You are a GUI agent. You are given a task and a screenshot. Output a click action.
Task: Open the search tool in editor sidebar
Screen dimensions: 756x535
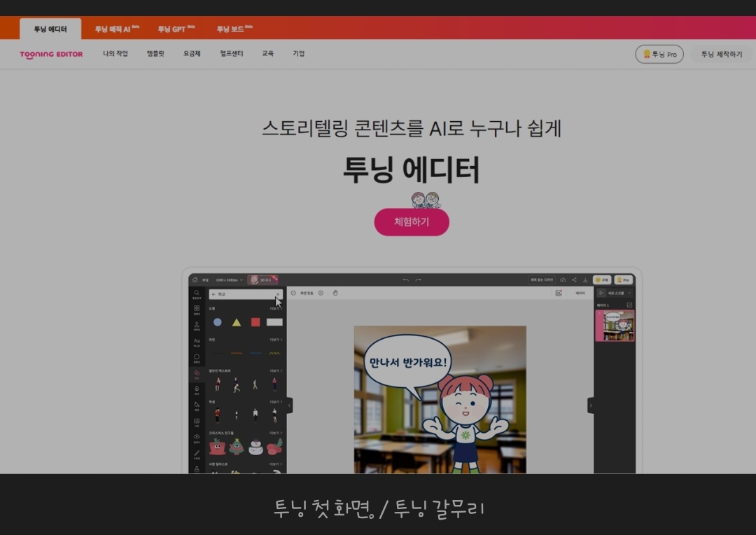pyautogui.click(x=197, y=294)
